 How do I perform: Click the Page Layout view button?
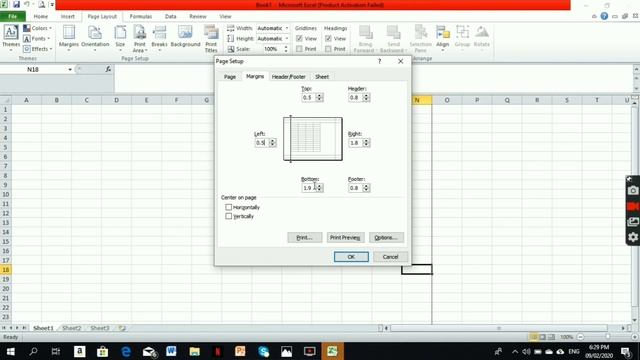click(542, 337)
